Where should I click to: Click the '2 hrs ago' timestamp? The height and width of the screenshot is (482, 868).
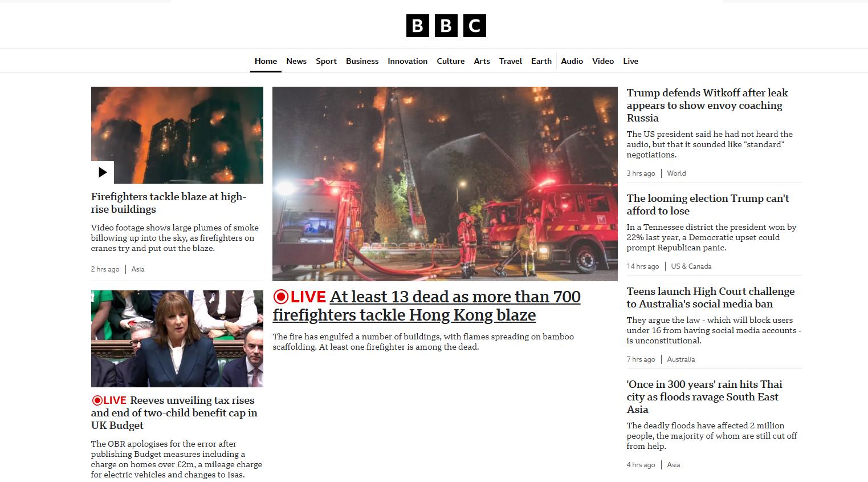click(105, 269)
